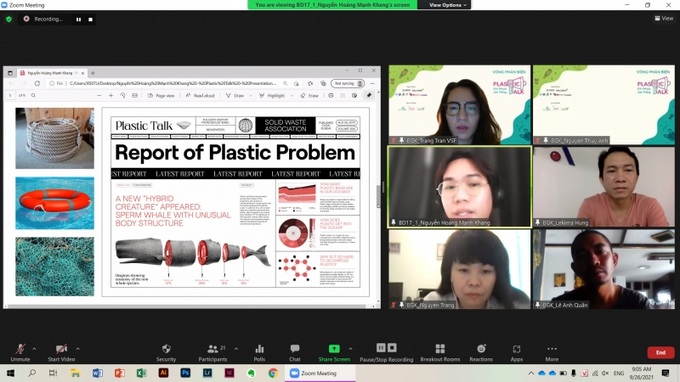Open Word from the taskbar

tap(98, 373)
